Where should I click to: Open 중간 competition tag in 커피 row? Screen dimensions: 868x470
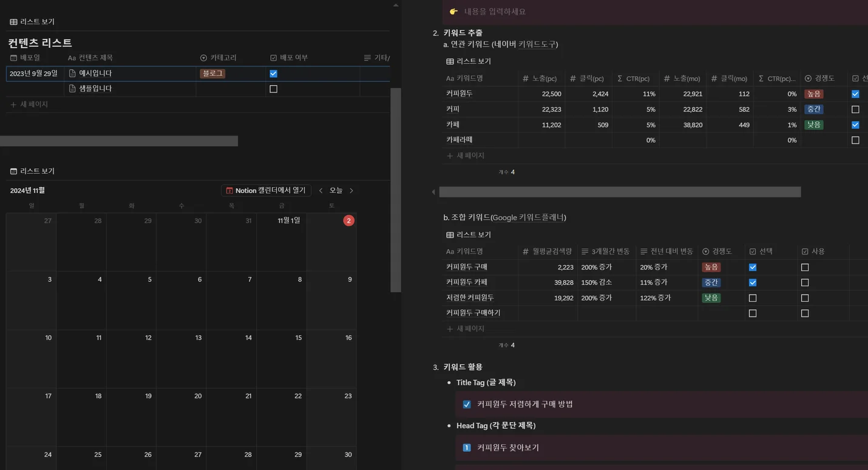[x=813, y=109]
